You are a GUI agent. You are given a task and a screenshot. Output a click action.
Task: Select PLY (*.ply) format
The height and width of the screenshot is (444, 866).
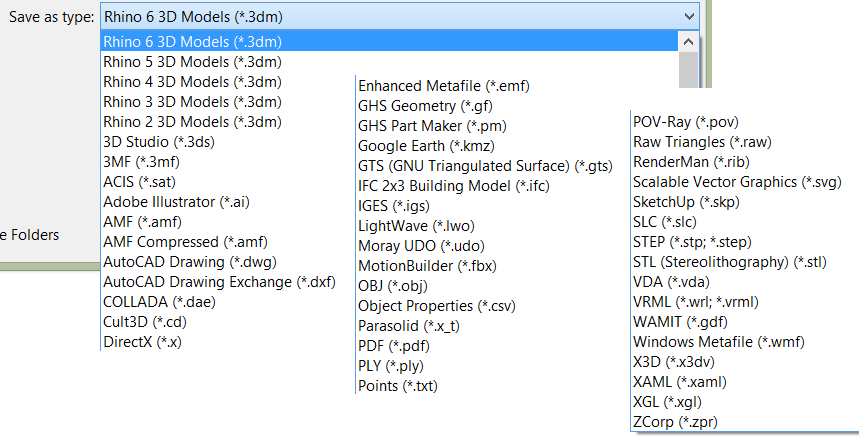(390, 366)
